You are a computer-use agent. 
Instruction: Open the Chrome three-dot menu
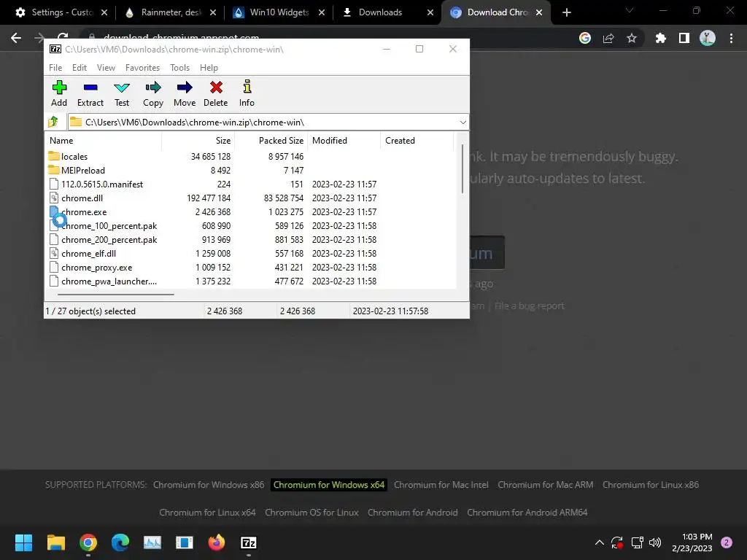coord(731,38)
